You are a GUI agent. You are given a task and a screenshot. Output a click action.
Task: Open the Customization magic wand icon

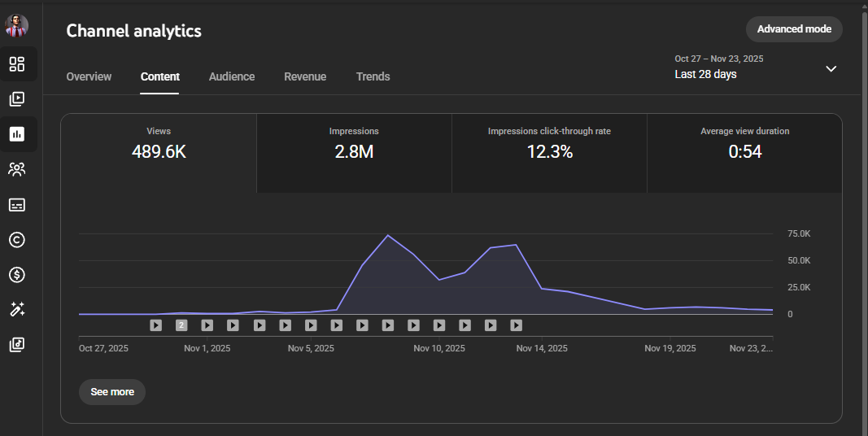pos(17,309)
